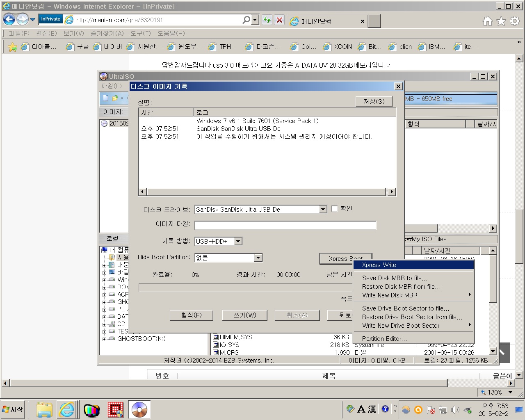Open the IE 즐겨찾기(A) menu
525x420 pixels.
[x=107, y=33]
